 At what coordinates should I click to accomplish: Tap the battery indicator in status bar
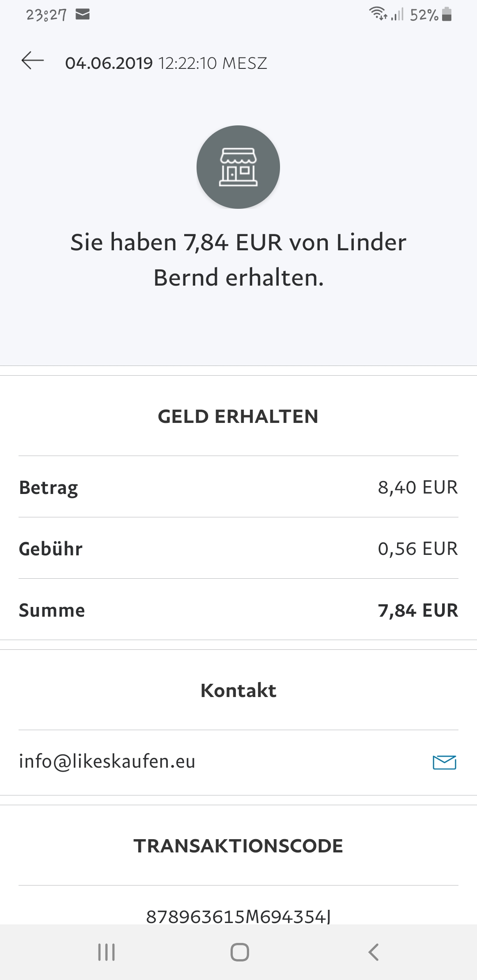tap(447, 15)
